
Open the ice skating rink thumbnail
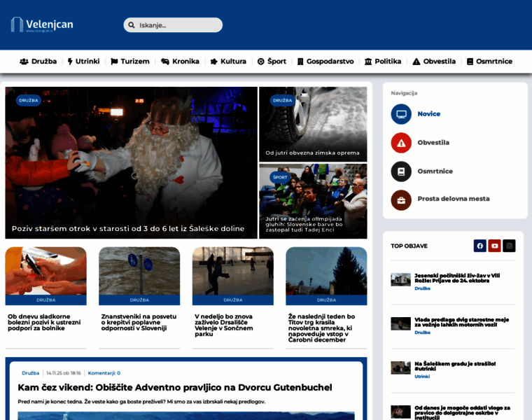click(232, 271)
